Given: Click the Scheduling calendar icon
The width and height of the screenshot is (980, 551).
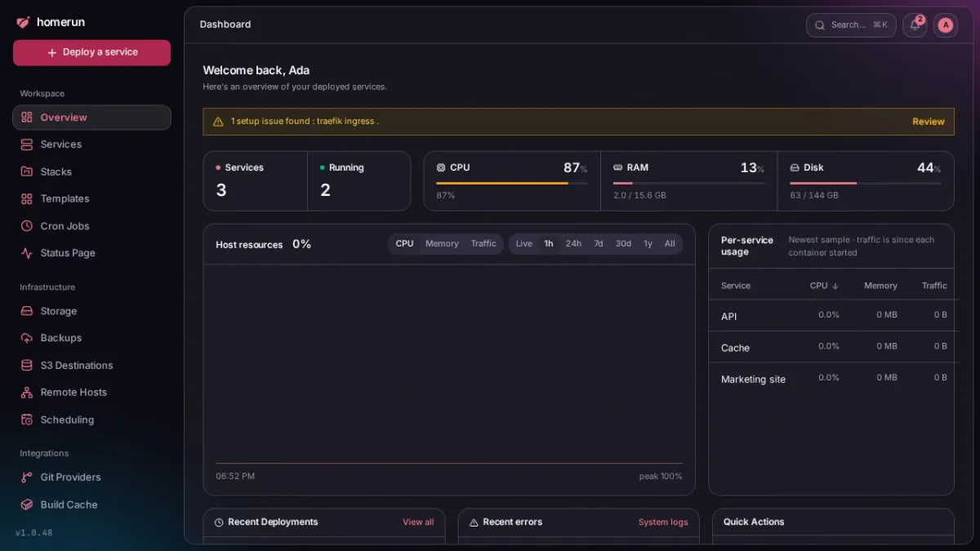Looking at the screenshot, I should (27, 420).
